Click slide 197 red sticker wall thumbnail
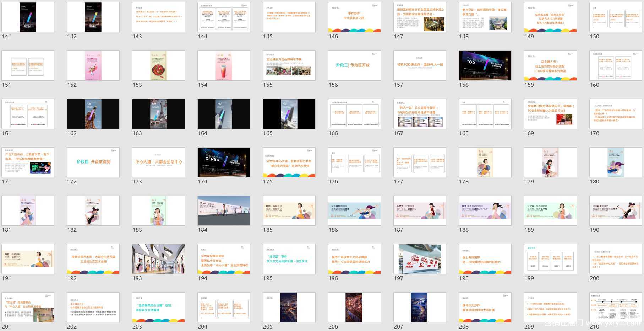The width and height of the screenshot is (644, 331). [x=420, y=259]
